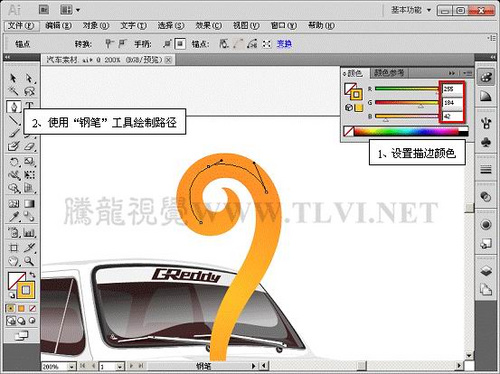This screenshot has height=374, width=500.
Task: Click the blue 变换 link in control bar
Action: [284, 44]
